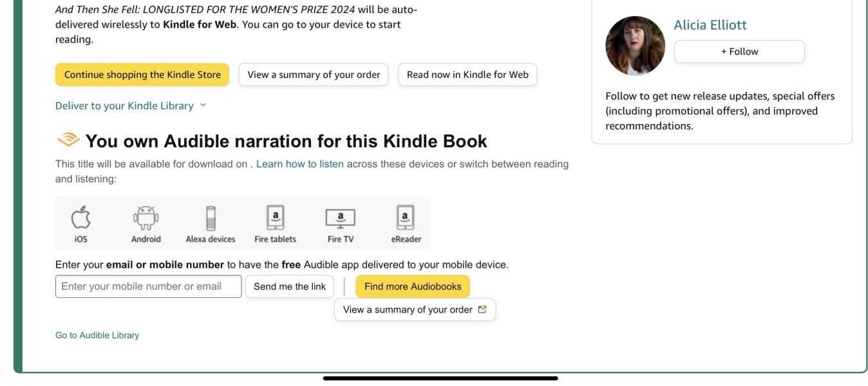
Task: Click the Audible narration logo
Action: (x=67, y=139)
